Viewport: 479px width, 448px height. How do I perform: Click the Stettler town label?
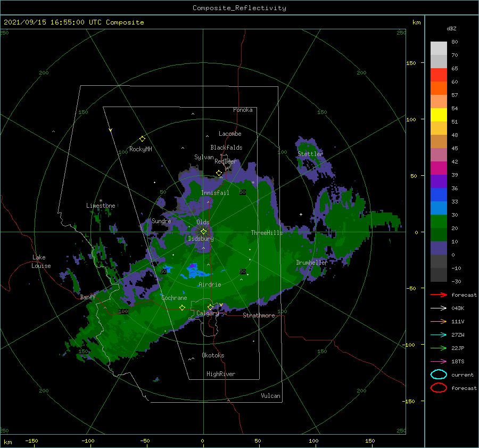click(310, 154)
